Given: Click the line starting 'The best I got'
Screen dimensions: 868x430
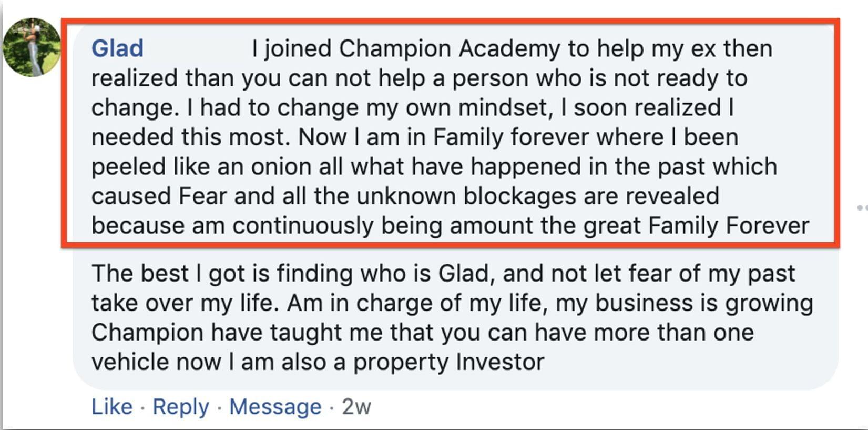Looking at the screenshot, I should coord(443,274).
